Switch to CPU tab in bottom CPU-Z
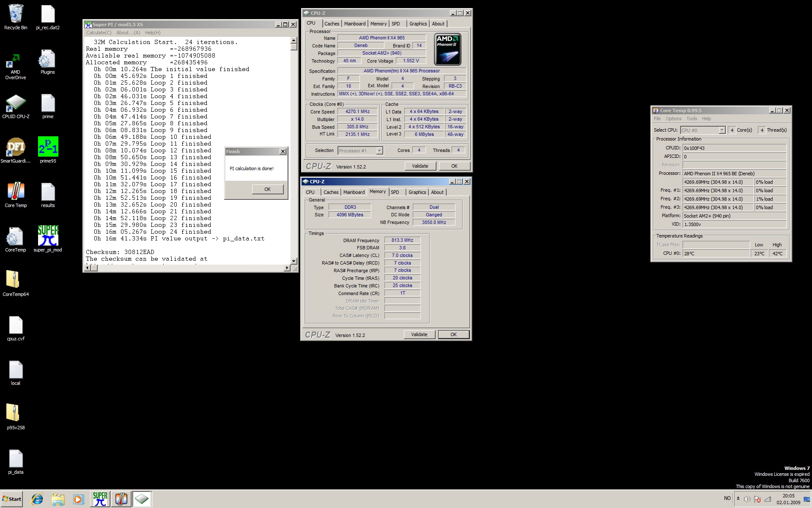Image resolution: width=812 pixels, height=508 pixels. [x=310, y=192]
